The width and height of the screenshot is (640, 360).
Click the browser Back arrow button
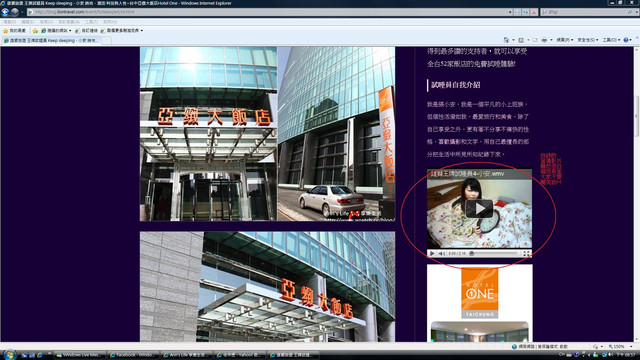(x=5, y=12)
